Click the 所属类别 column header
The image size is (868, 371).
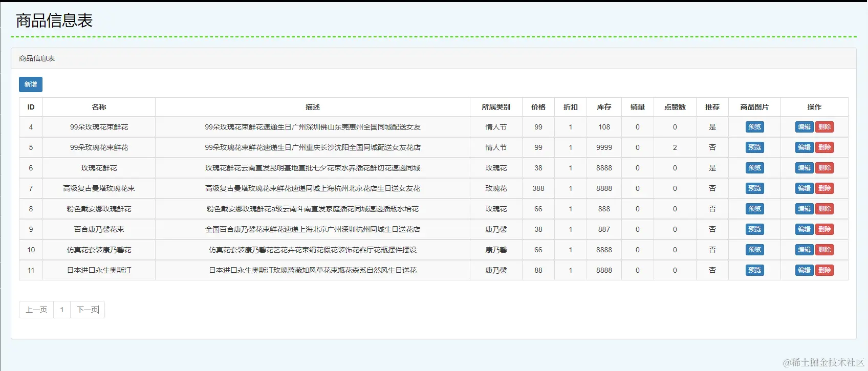[x=496, y=107]
